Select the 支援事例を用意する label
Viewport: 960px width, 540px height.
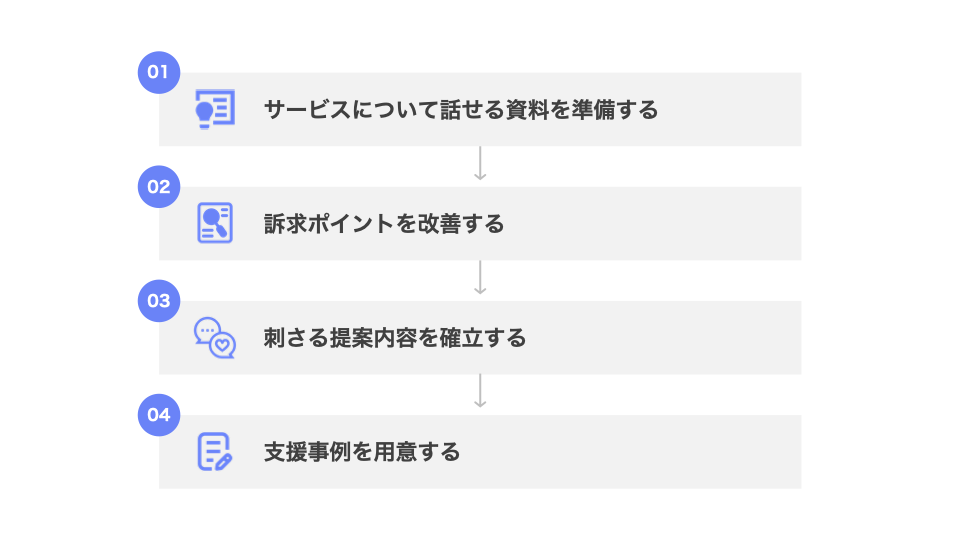pyautogui.click(x=362, y=452)
